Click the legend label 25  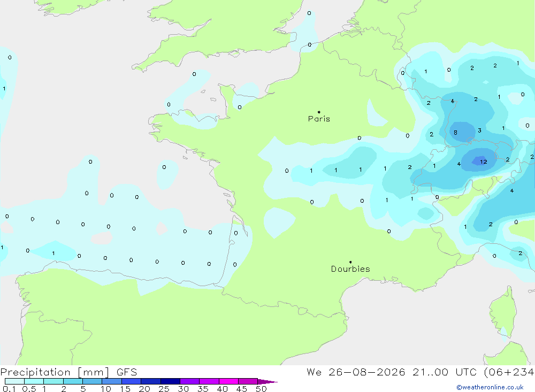164,389
